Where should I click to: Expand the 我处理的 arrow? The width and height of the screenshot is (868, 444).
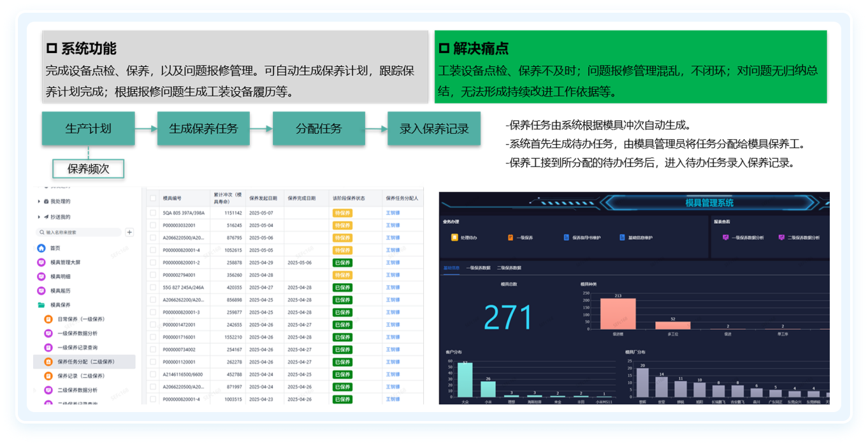[x=39, y=201]
